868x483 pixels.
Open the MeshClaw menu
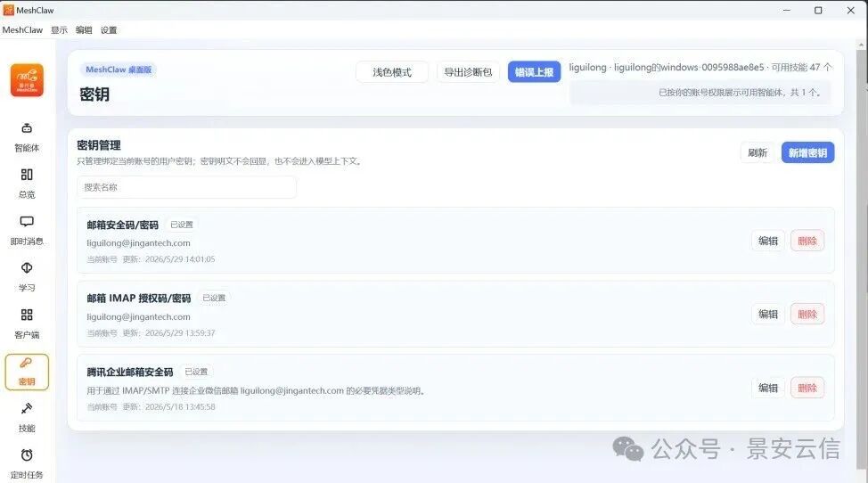pyautogui.click(x=22, y=30)
